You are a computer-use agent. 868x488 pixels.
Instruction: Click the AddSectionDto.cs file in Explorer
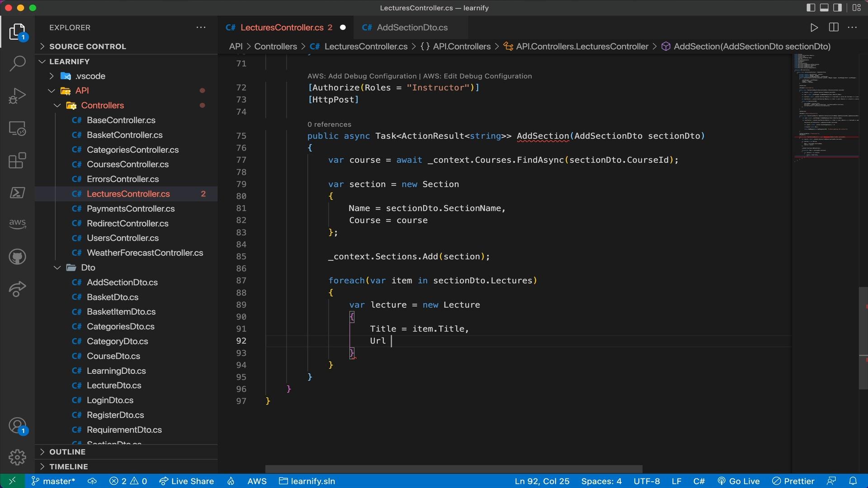coord(122,282)
